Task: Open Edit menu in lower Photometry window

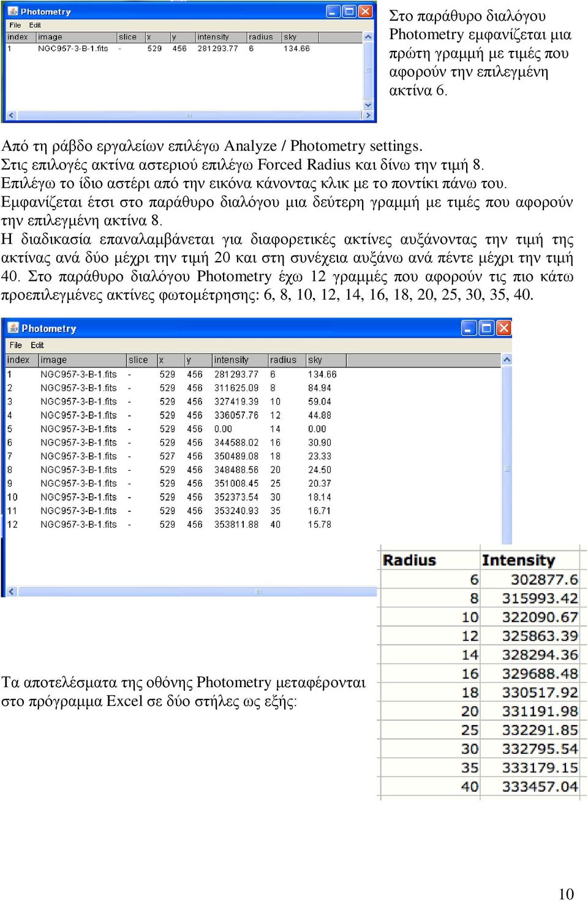Action: [37, 345]
